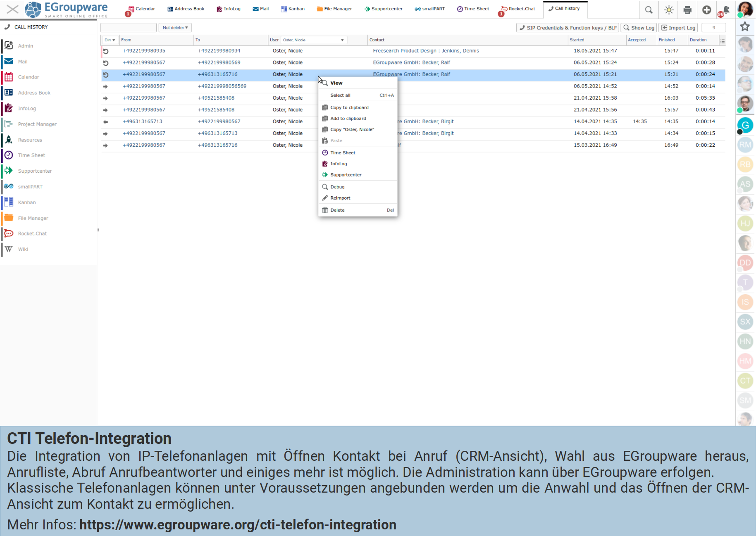Screen dimensions: 756x536
Task: Click SIP Credentials & Function keys button
Action: [568, 28]
